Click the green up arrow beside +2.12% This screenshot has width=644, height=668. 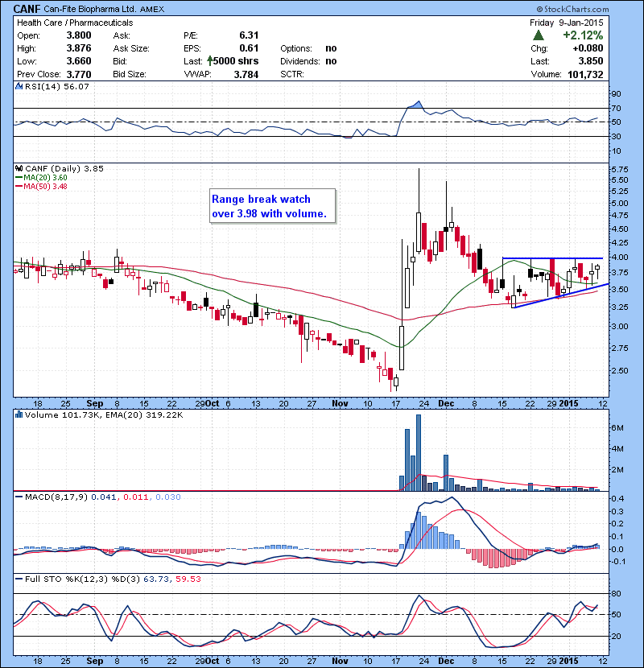[539, 35]
